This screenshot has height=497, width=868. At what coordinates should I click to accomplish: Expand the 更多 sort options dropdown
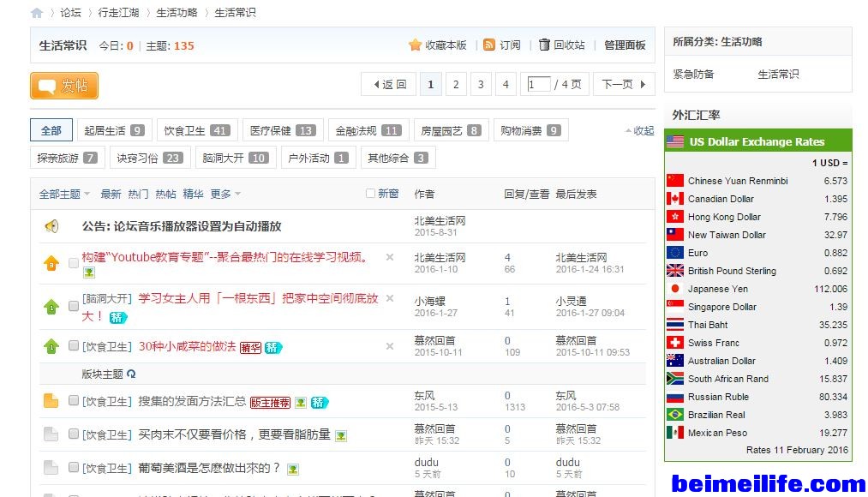pos(225,195)
